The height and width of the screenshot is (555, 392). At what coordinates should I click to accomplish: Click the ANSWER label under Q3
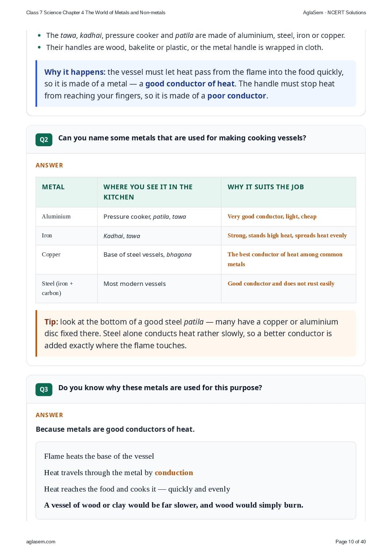(49, 415)
